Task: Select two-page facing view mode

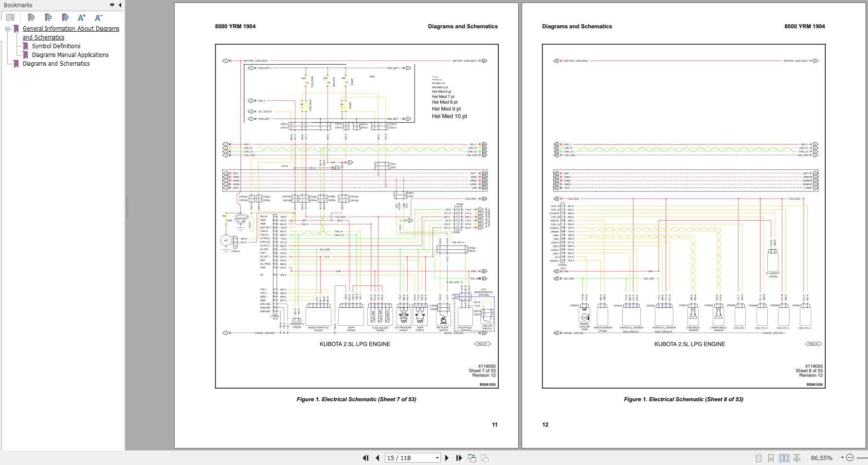Action: pyautogui.click(x=784, y=458)
